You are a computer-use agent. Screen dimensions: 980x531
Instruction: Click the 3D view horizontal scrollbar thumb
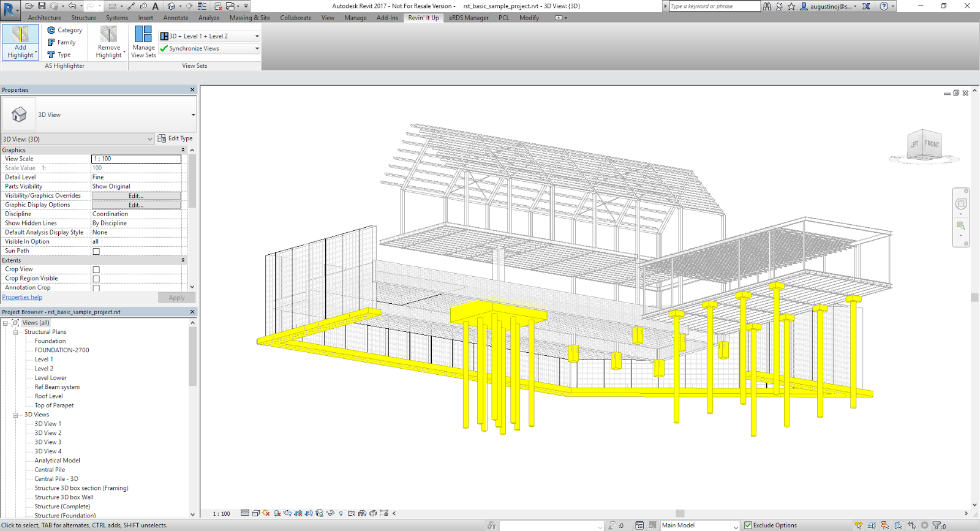pyautogui.click(x=680, y=513)
